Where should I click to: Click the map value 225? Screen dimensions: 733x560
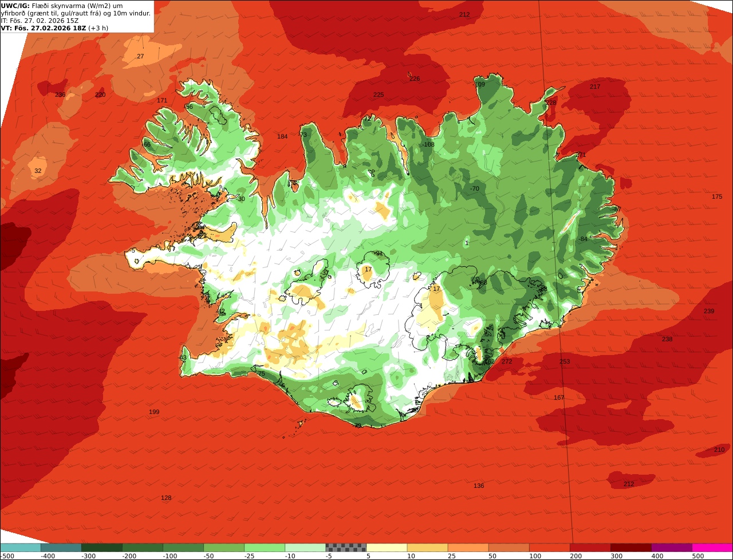[379, 95]
